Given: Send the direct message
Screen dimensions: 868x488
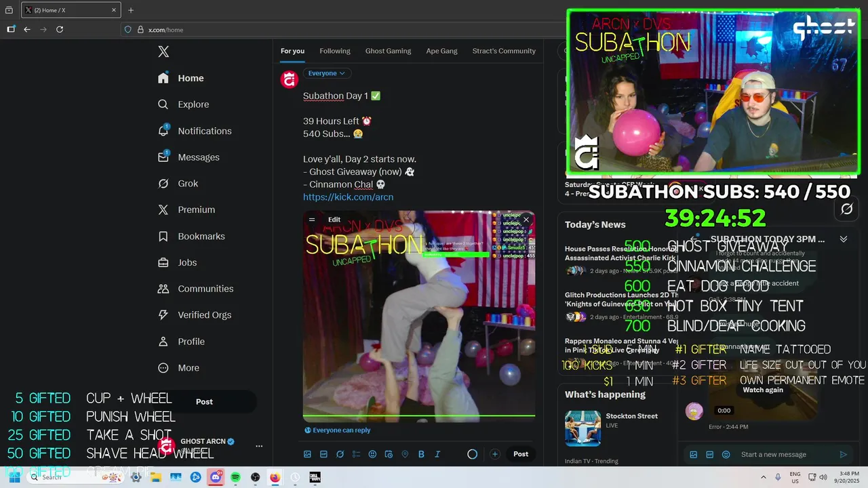Looking at the screenshot, I should coord(843,455).
